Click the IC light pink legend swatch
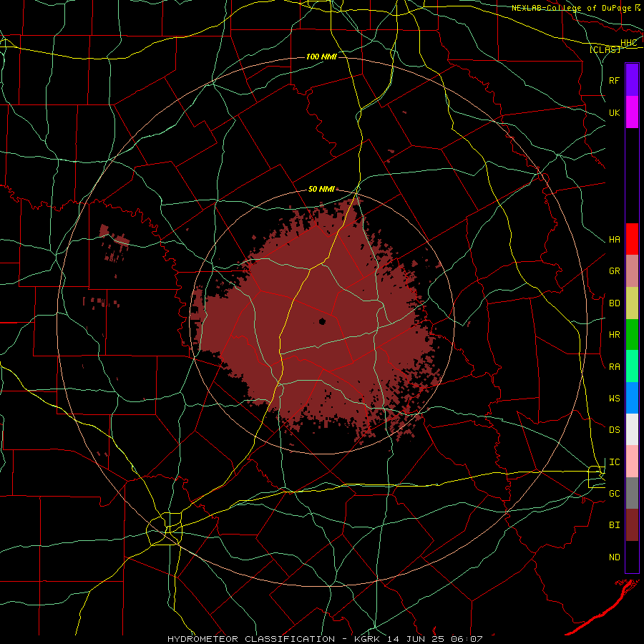 pyautogui.click(x=632, y=462)
